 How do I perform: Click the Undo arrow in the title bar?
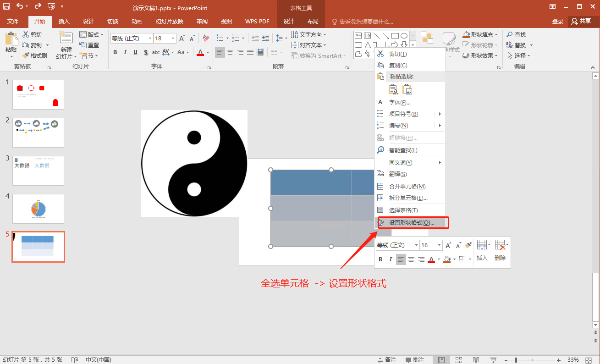point(20,6)
